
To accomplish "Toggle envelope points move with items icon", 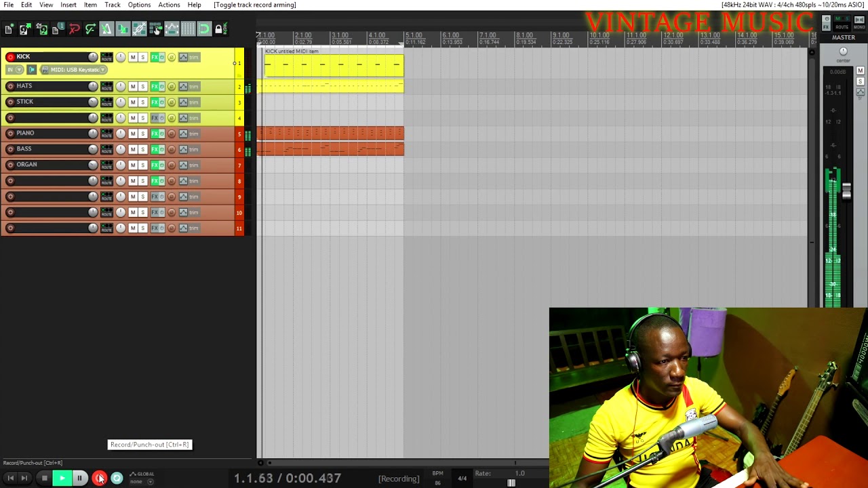I will click(x=172, y=29).
